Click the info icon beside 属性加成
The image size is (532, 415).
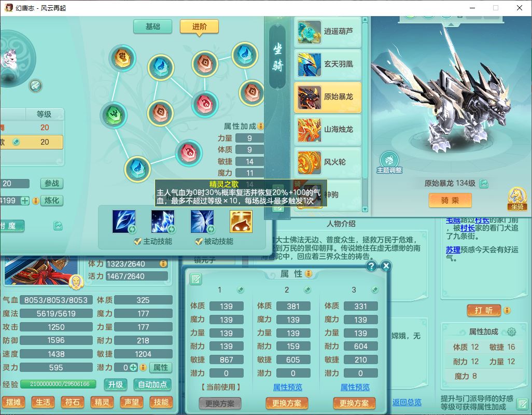coord(261,126)
